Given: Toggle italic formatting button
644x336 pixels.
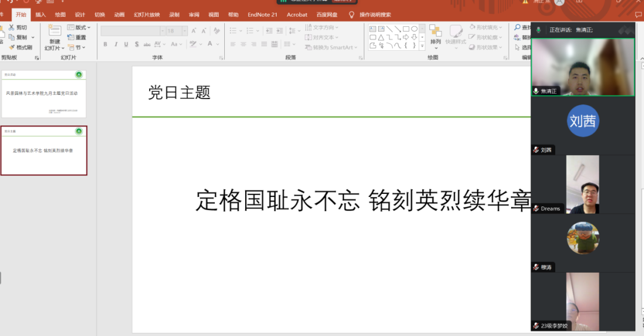Looking at the screenshot, I should 116,44.
